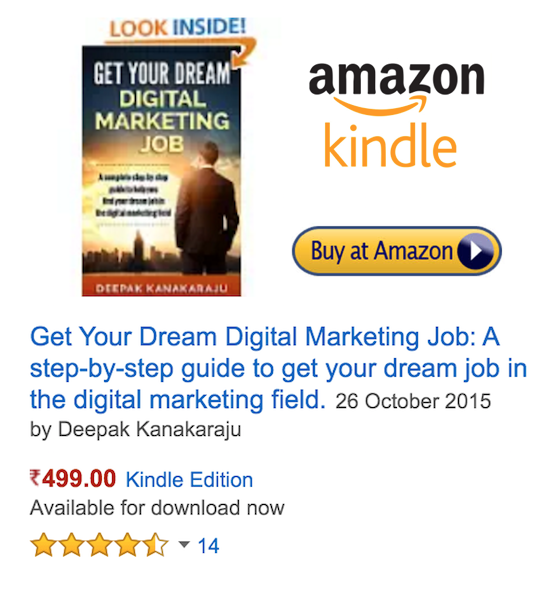Image resolution: width=550 pixels, height=590 pixels.
Task: Click the half-filled fifth star
Action: (x=155, y=544)
